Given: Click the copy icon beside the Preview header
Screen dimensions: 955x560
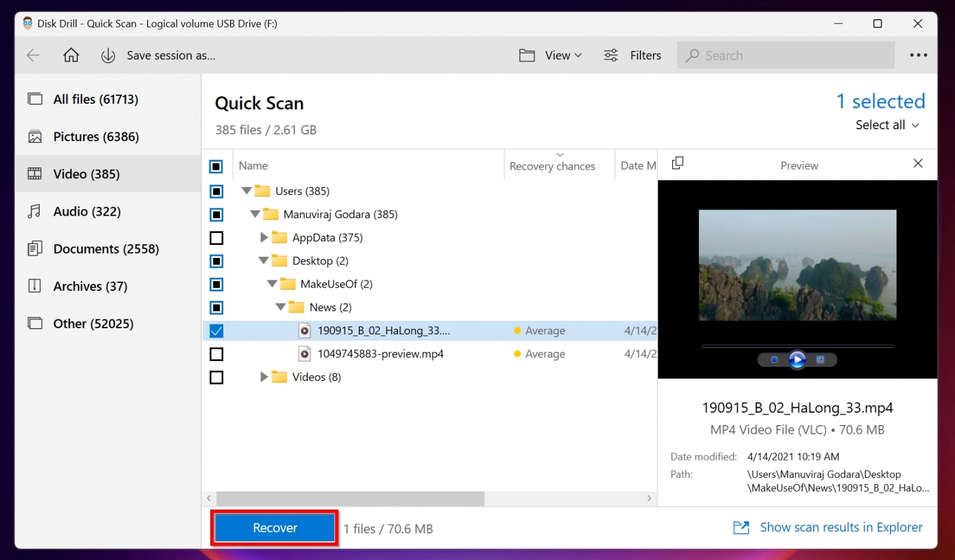Looking at the screenshot, I should coord(677,163).
